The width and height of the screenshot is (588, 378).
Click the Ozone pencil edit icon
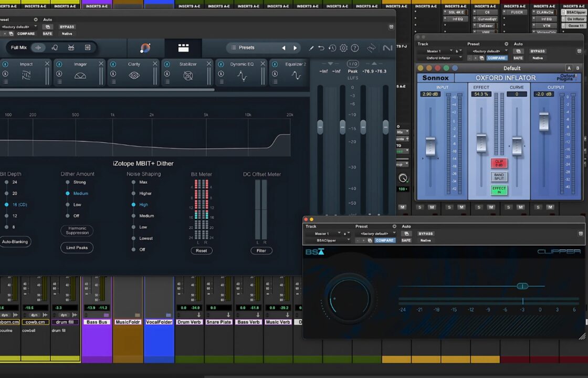[x=311, y=48]
